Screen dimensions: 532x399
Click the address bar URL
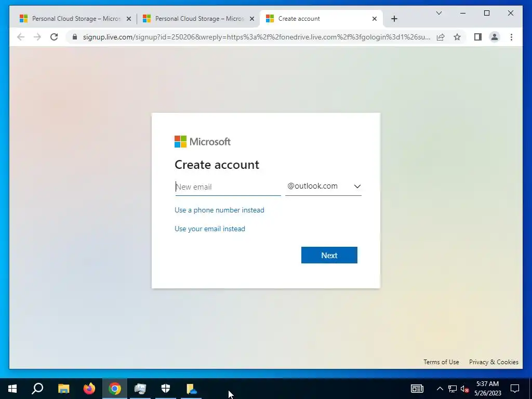(x=257, y=37)
